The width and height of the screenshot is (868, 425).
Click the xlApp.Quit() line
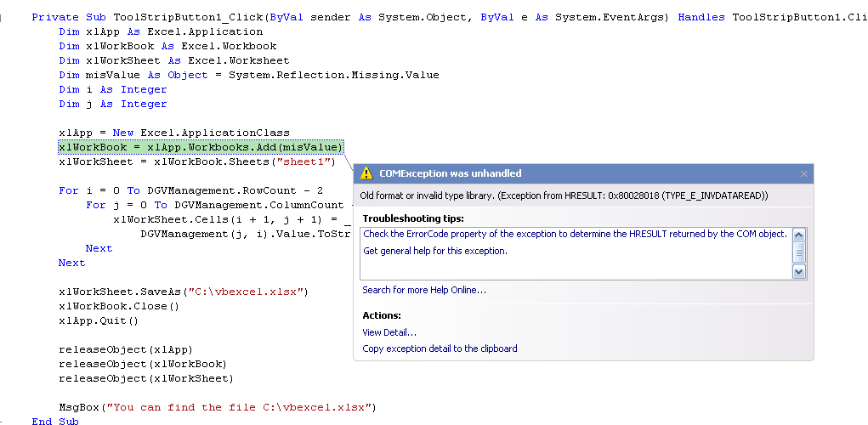[99, 320]
